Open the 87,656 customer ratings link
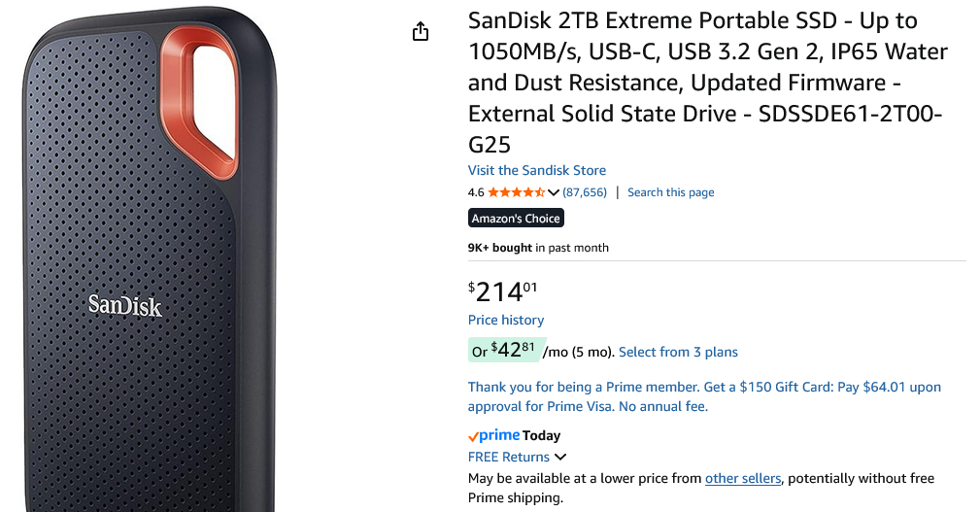The width and height of the screenshot is (980, 512). point(585,192)
